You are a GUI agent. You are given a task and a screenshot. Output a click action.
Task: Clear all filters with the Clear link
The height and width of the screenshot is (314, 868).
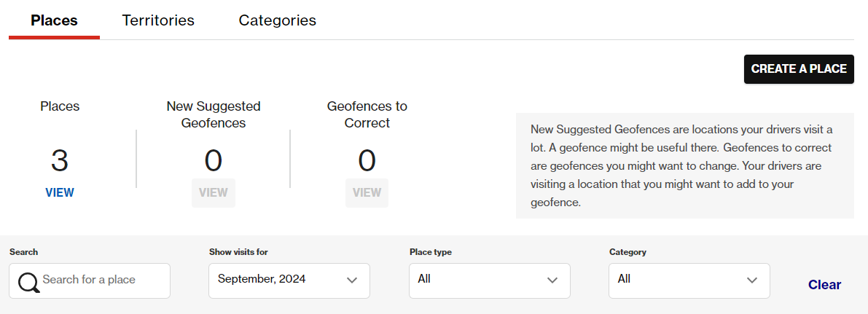pyautogui.click(x=824, y=285)
